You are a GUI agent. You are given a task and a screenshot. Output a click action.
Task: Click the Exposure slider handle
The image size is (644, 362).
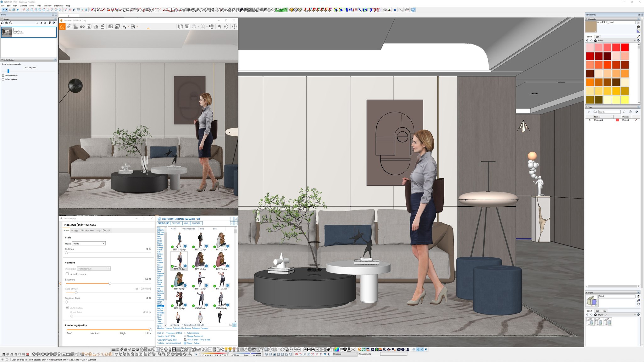[x=110, y=283]
